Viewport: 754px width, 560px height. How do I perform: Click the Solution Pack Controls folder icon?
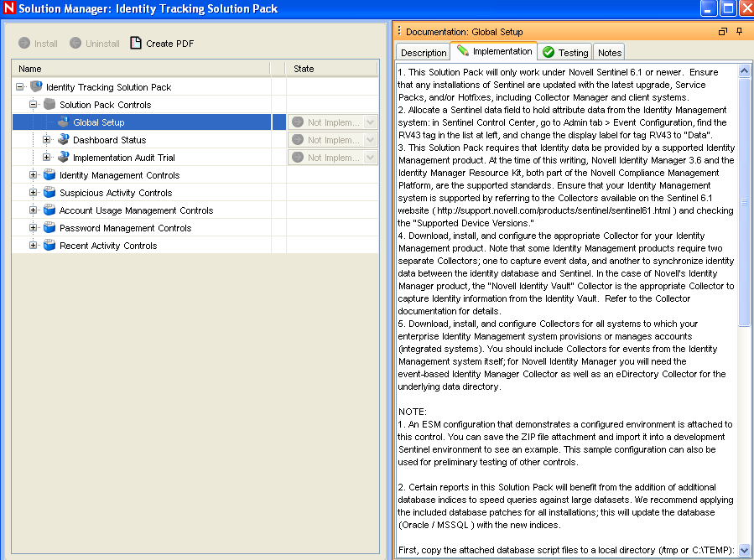pos(49,104)
